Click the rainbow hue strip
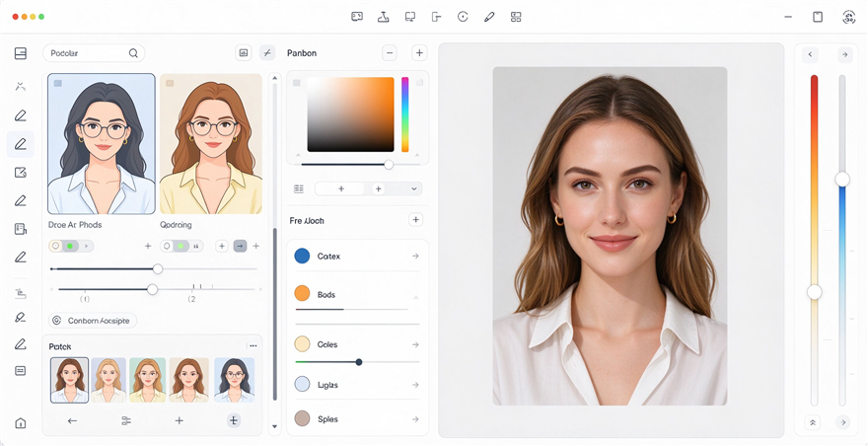The image size is (868, 446). click(405, 114)
